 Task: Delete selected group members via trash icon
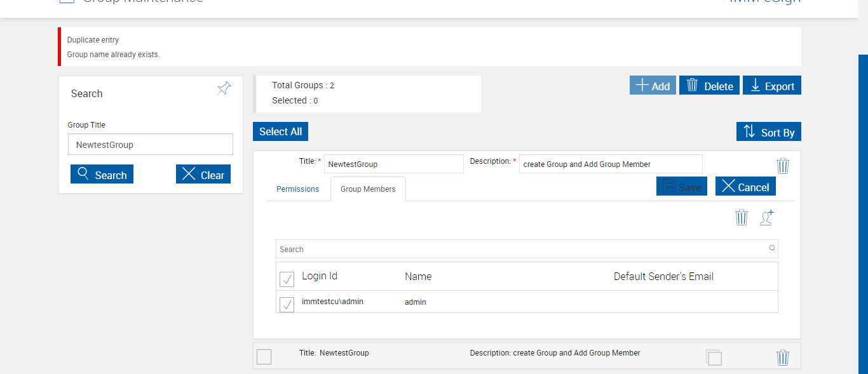[x=742, y=217]
